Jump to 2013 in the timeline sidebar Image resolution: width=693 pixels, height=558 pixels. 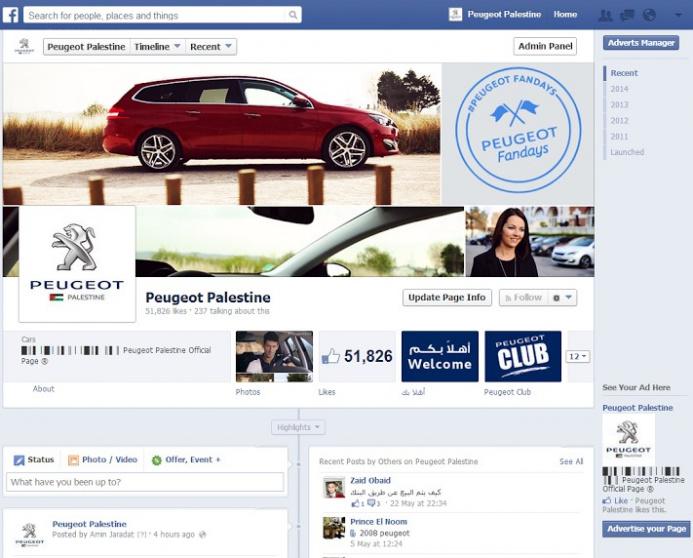tap(620, 105)
